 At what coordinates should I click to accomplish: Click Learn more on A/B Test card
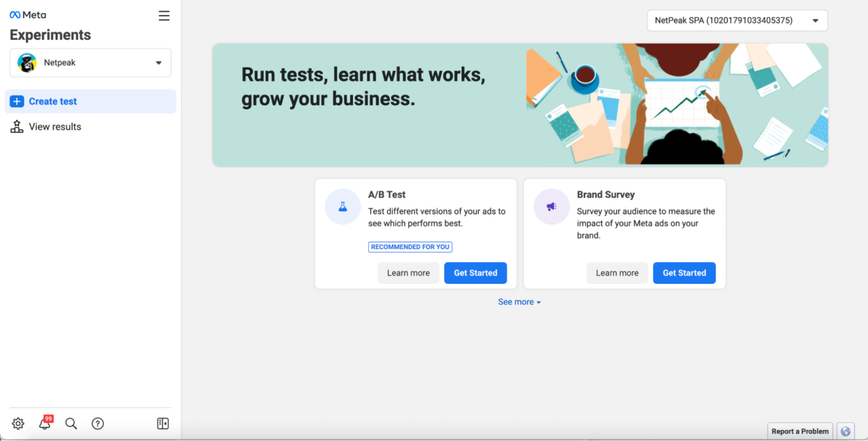[x=408, y=273]
